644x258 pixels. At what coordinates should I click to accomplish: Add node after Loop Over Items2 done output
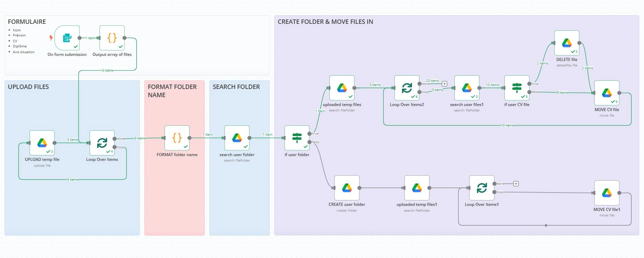[x=444, y=84]
